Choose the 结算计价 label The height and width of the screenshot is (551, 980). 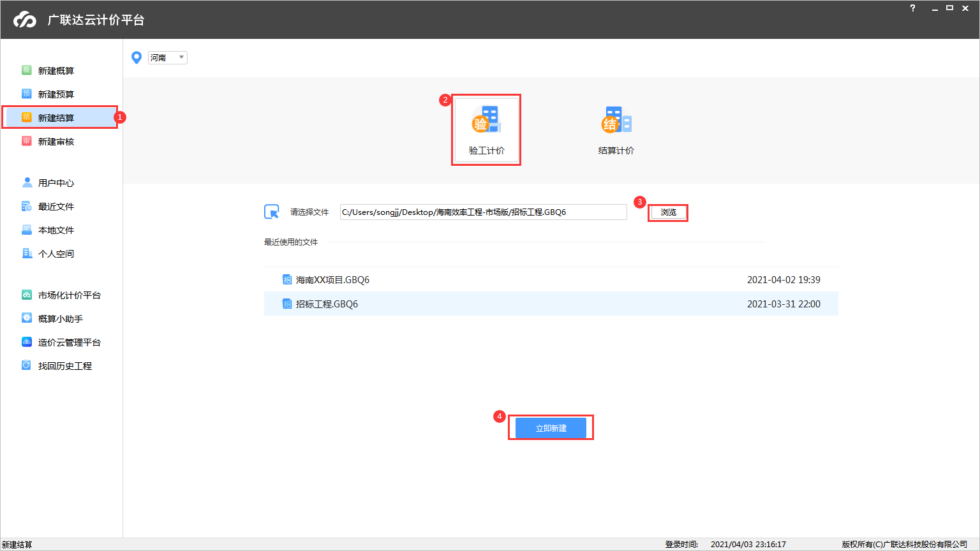coord(616,151)
